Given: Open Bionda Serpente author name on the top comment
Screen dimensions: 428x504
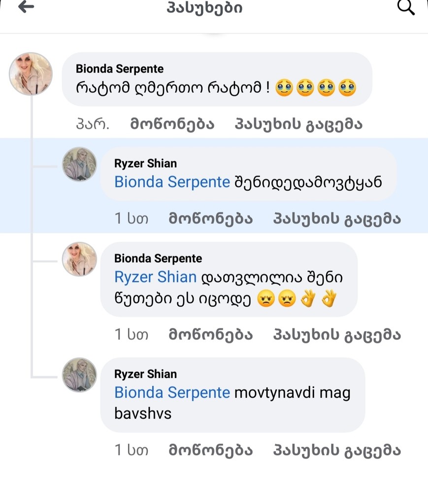Looking at the screenshot, I should click(x=120, y=69).
